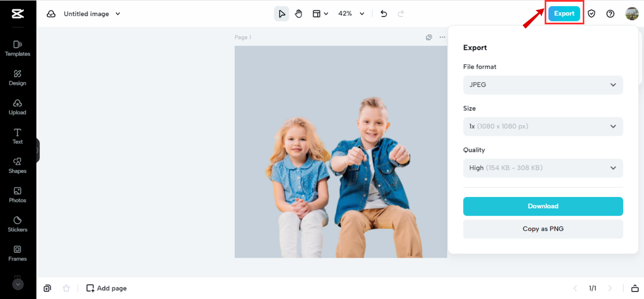The width and height of the screenshot is (644, 299).
Task: Select the Text tool in sidebar
Action: click(x=18, y=136)
